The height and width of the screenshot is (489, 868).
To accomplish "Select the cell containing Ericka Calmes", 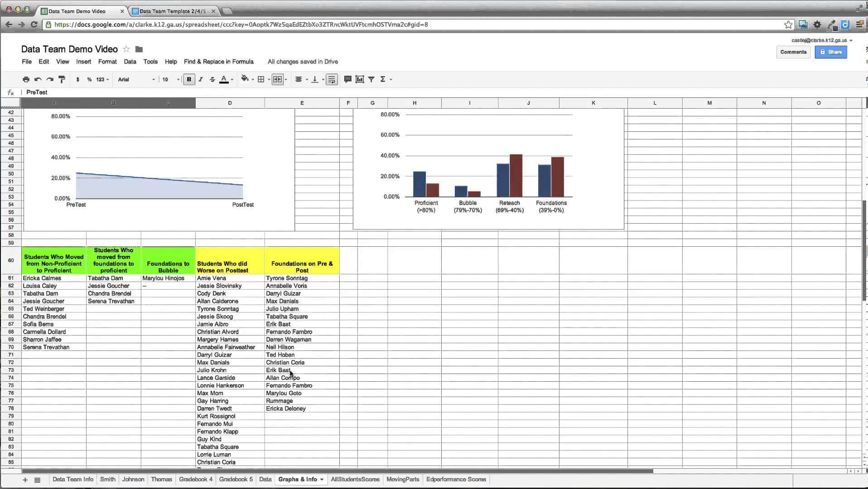I will (x=53, y=278).
